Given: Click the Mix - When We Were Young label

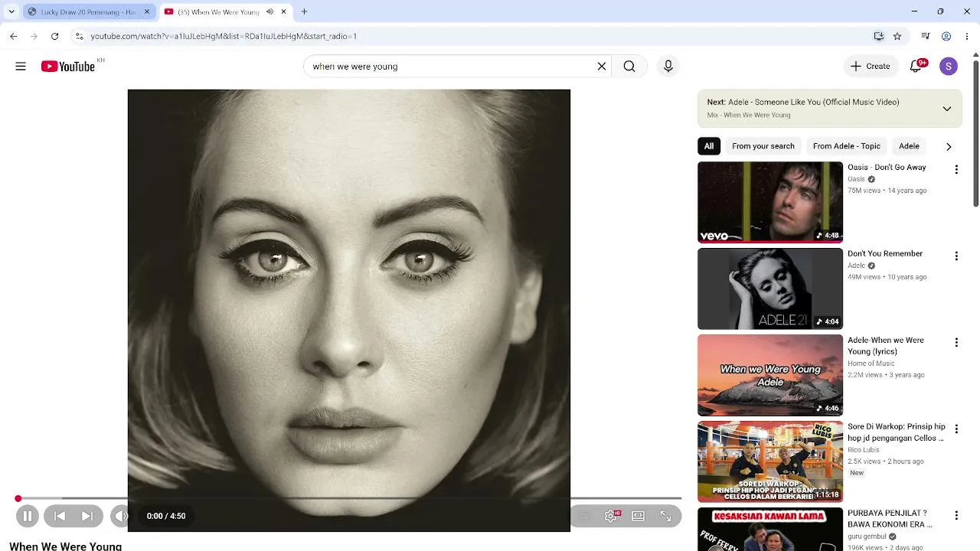Looking at the screenshot, I should [x=749, y=116].
